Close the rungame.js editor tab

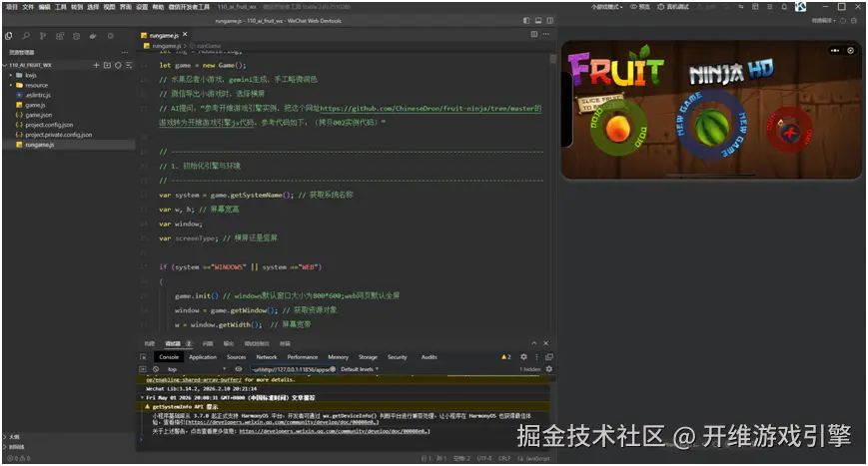tap(185, 34)
